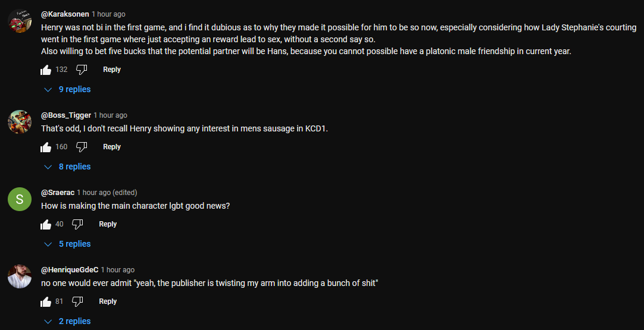Expand the 2 replies under HenriqueGdeC's comment

pyautogui.click(x=68, y=321)
